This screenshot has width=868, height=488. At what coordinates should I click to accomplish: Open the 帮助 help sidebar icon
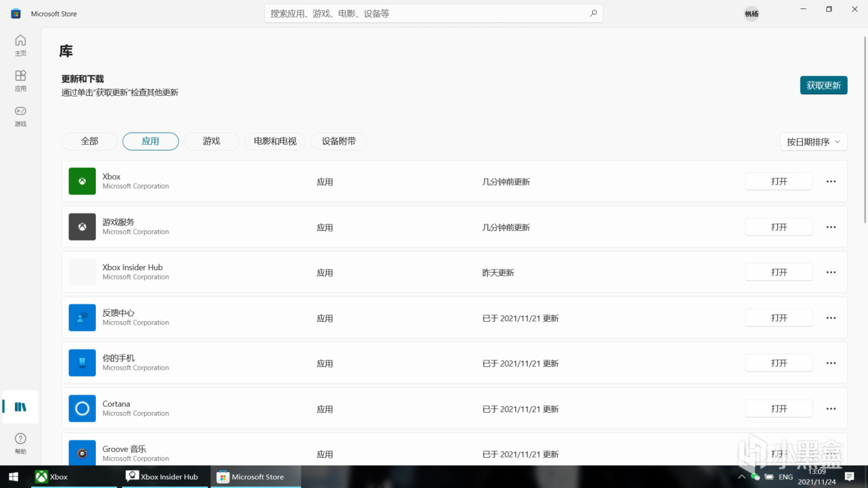pos(21,443)
